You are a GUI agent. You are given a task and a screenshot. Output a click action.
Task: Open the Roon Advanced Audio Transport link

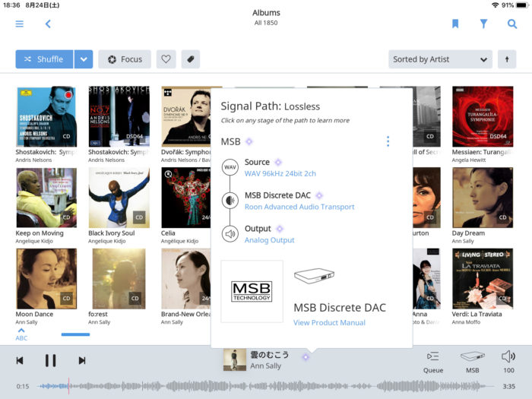299,207
